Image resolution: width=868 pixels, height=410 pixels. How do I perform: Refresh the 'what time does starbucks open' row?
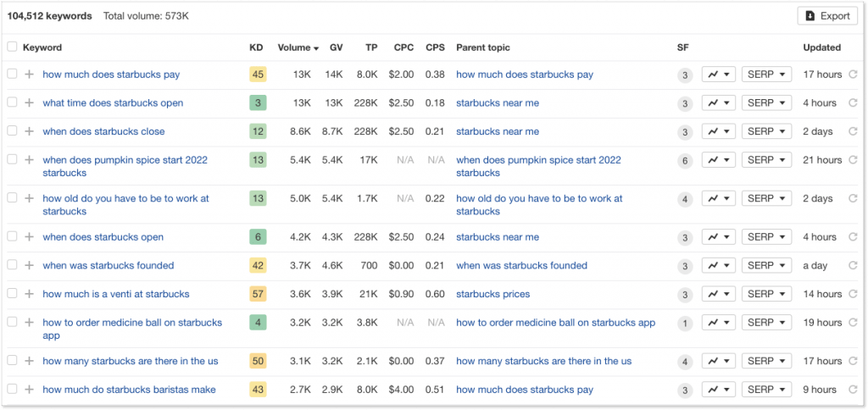click(x=853, y=103)
